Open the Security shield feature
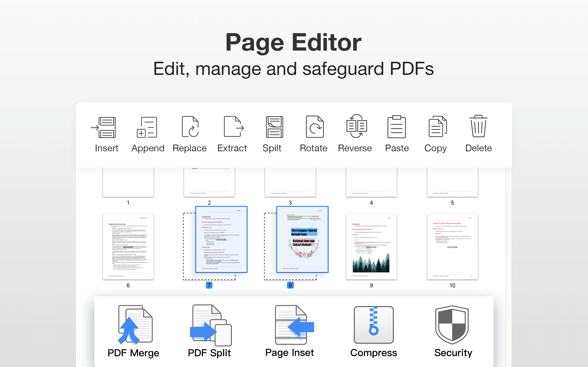Screen dimensions: 588x367 tap(452, 325)
